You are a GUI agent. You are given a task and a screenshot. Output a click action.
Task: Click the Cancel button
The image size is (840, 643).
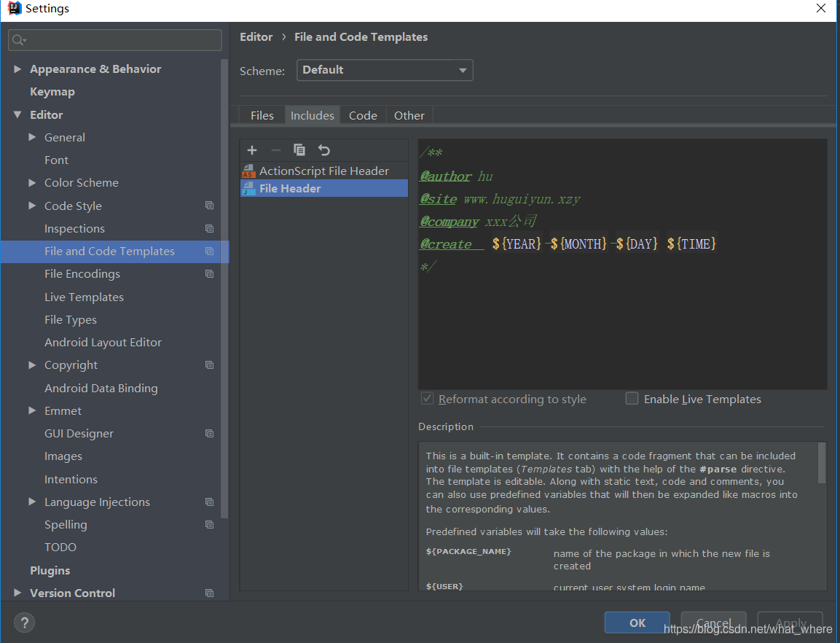click(713, 623)
